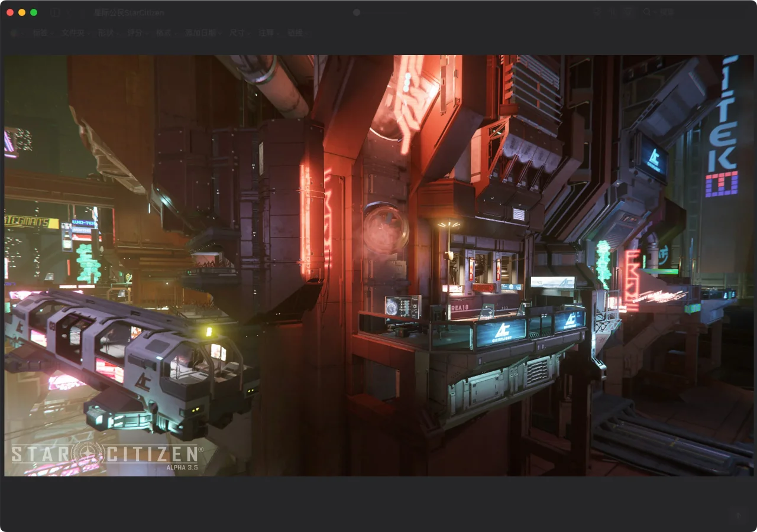The image size is (757, 532).
Task: Expand the 尺寸 size filter
Action: 239,33
